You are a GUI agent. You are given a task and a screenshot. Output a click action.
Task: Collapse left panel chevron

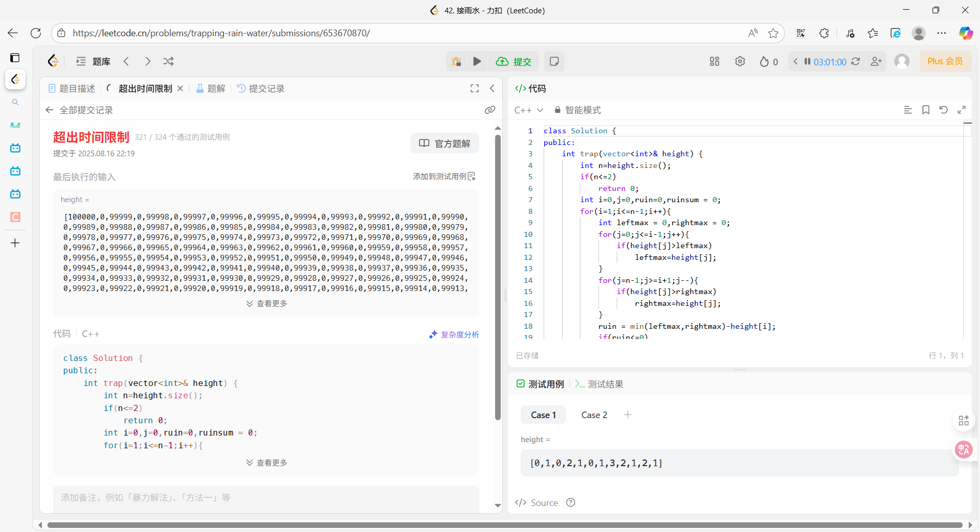coord(492,88)
